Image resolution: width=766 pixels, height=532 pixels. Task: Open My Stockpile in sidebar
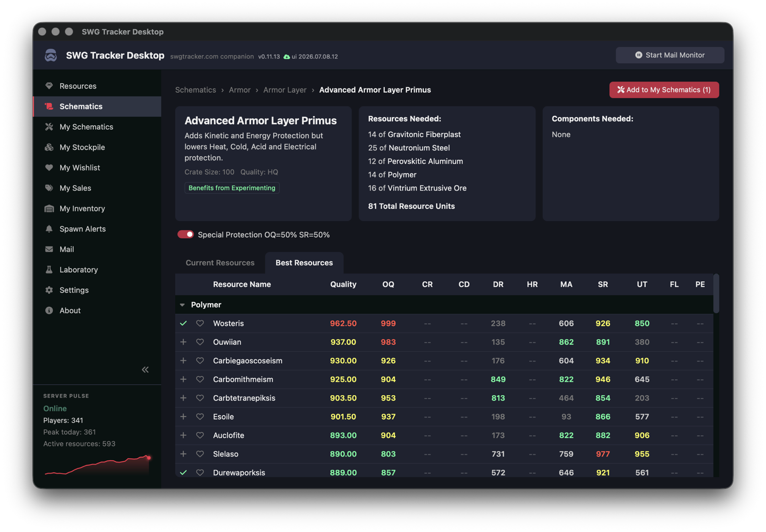[x=97, y=147]
